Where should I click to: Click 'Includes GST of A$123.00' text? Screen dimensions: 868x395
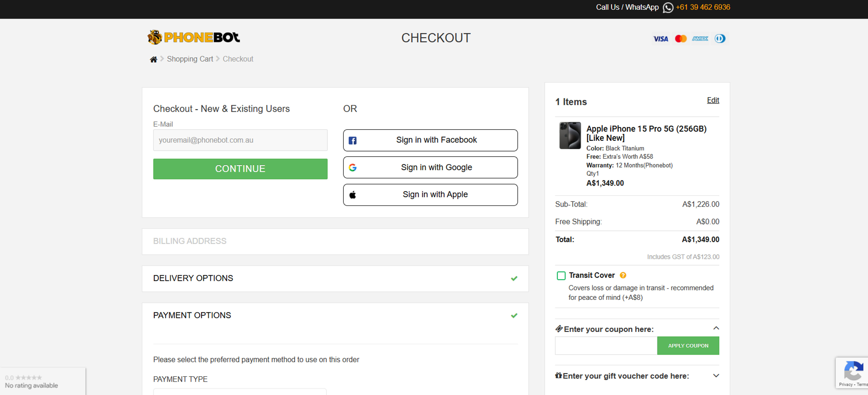coord(683,257)
